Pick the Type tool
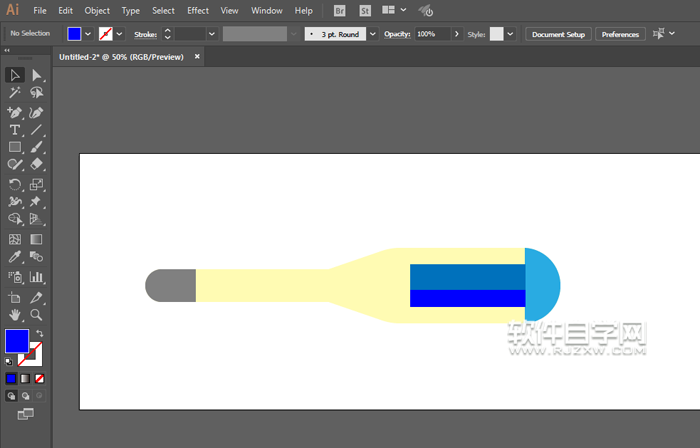The width and height of the screenshot is (700, 448). [15, 130]
